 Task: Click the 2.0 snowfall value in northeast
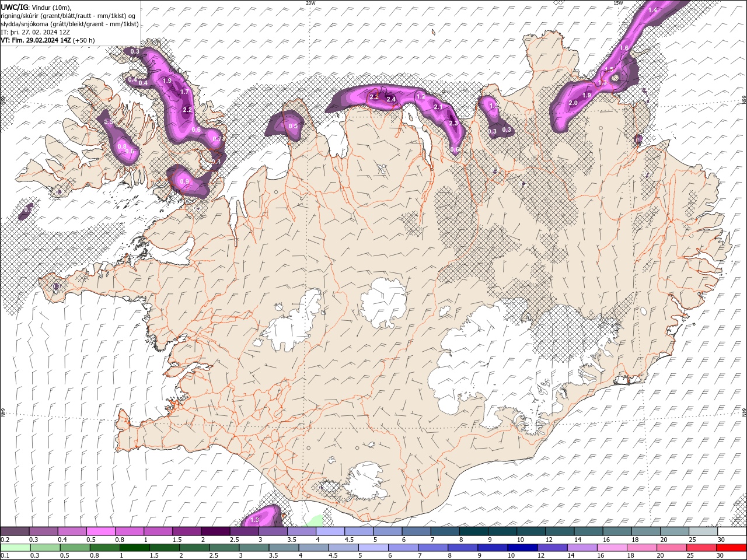[573, 103]
